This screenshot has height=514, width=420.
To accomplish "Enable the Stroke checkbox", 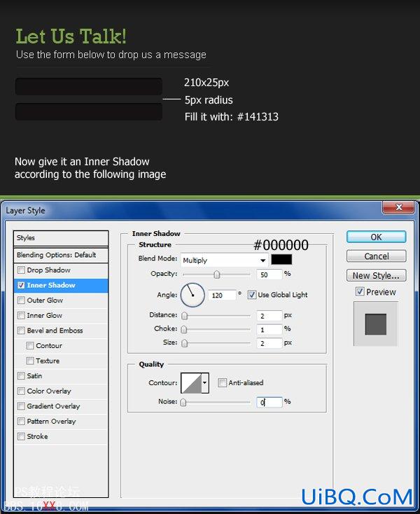I will [21, 436].
